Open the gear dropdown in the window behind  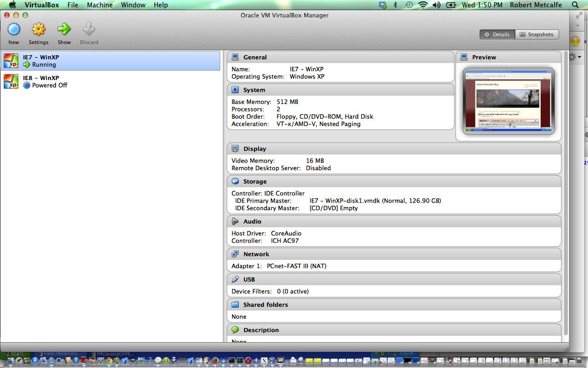pyautogui.click(x=575, y=57)
